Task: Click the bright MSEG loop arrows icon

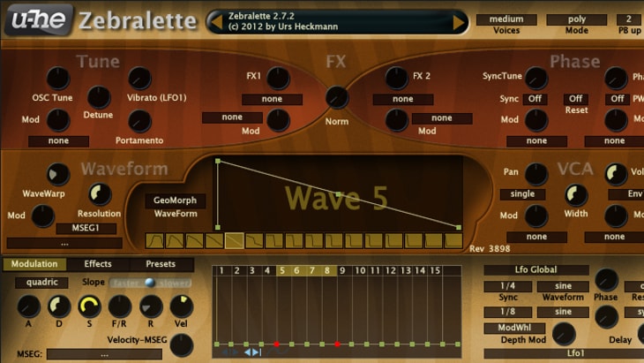Action: coord(252,352)
